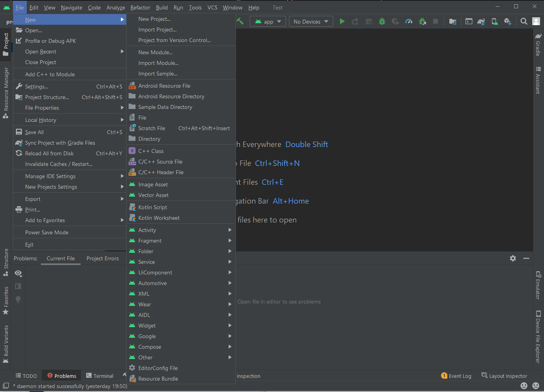Click Sync Project with Gradle elephant toolbar icon
The width and height of the screenshot is (544, 392).
[481, 22]
